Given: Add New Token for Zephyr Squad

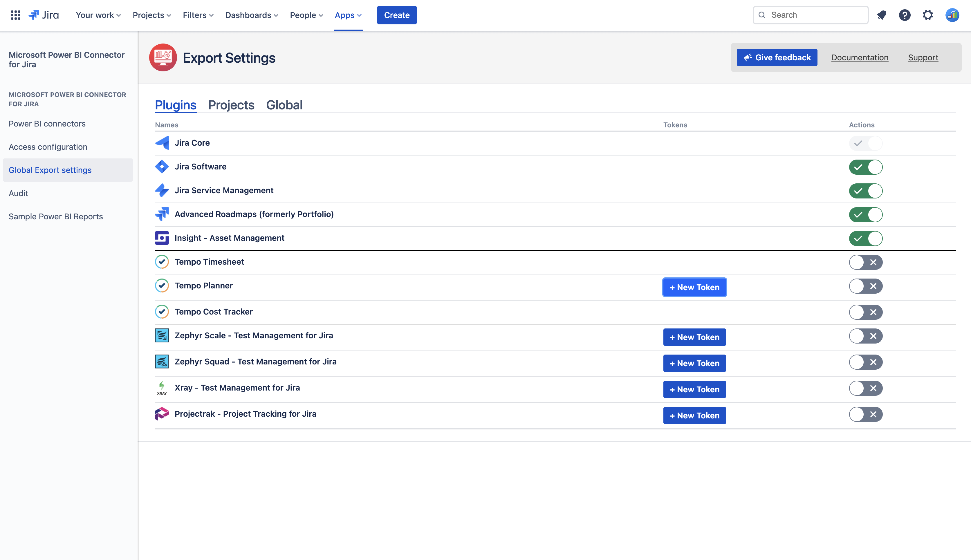Looking at the screenshot, I should [x=694, y=364].
